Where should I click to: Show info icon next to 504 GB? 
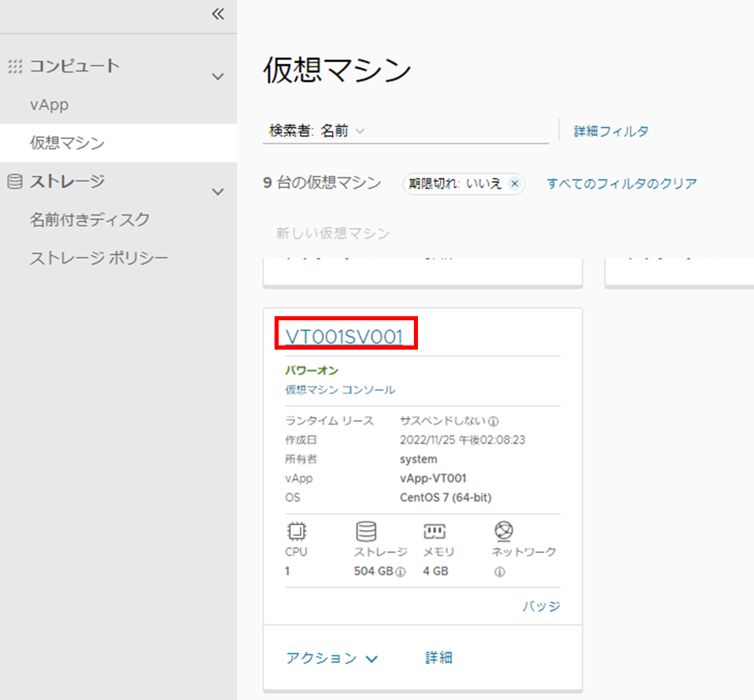point(400,572)
